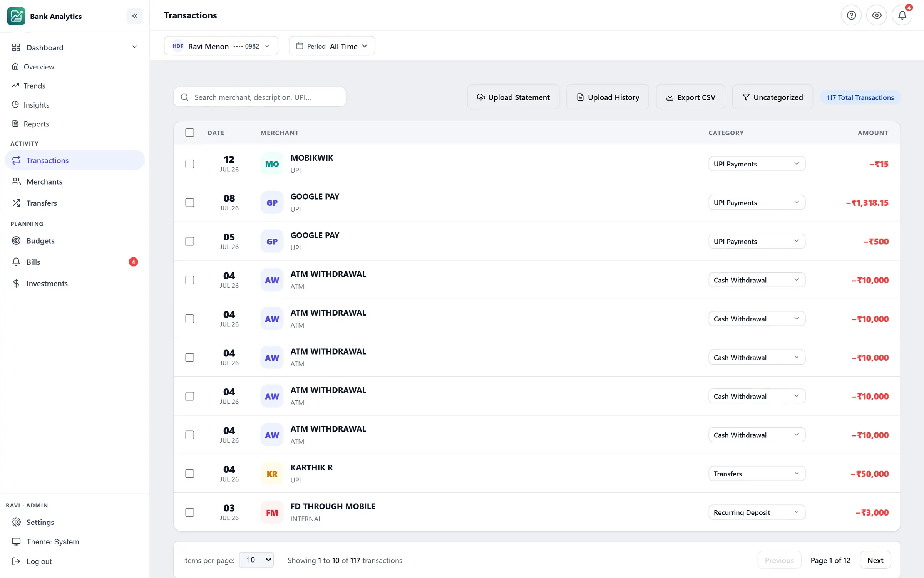924x578 pixels.
Task: Change the items per page dropdown
Action: click(256, 560)
